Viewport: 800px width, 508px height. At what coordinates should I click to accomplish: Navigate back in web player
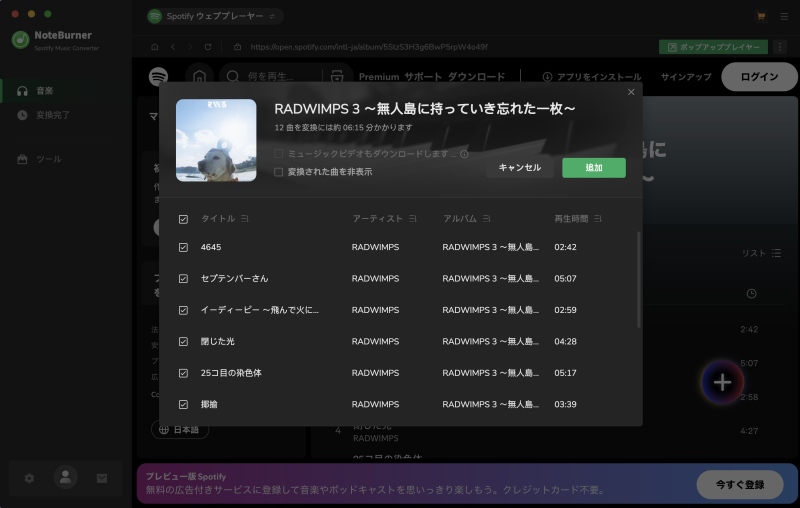(x=173, y=47)
